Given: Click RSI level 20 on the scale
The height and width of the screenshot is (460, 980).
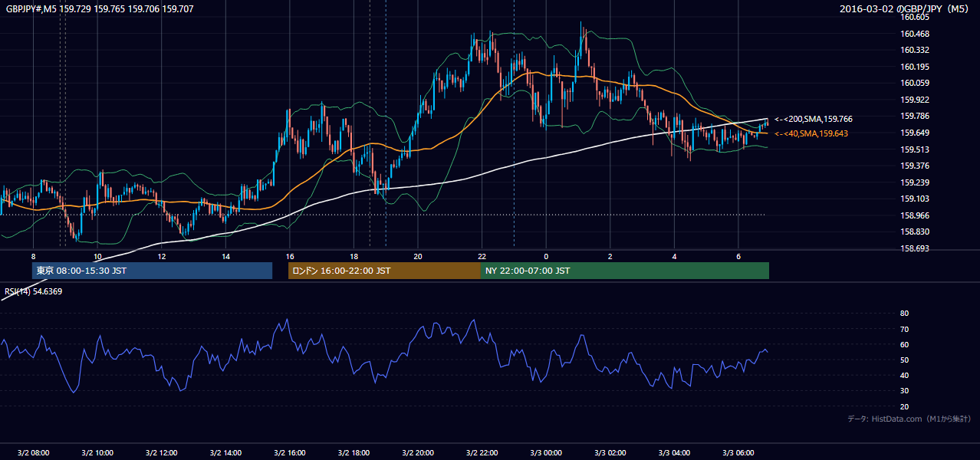Looking at the screenshot, I should tap(905, 406).
